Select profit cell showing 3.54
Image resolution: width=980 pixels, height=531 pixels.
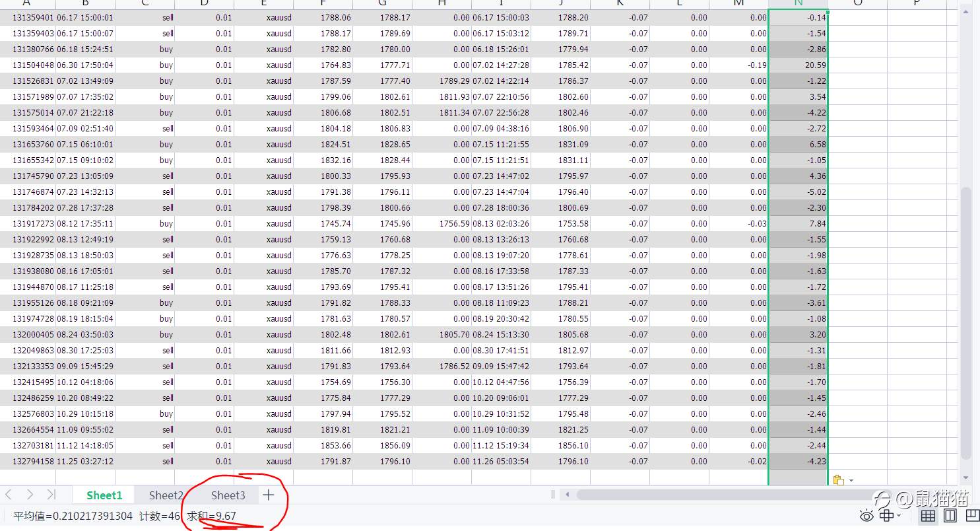point(798,97)
